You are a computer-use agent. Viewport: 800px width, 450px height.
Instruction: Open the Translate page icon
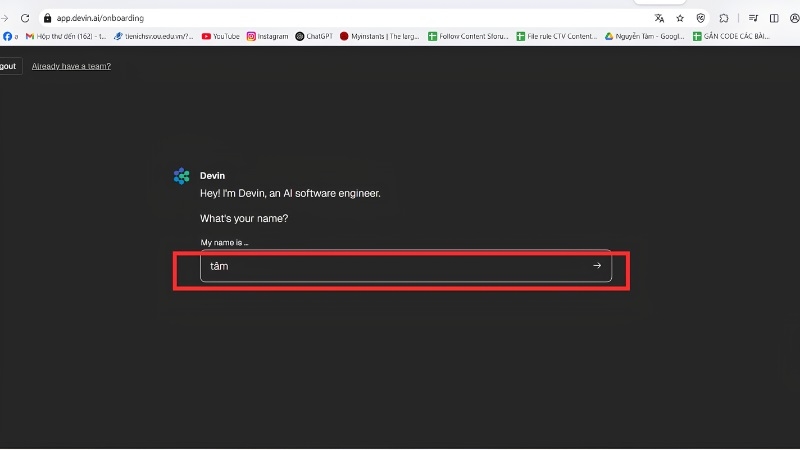tap(659, 18)
